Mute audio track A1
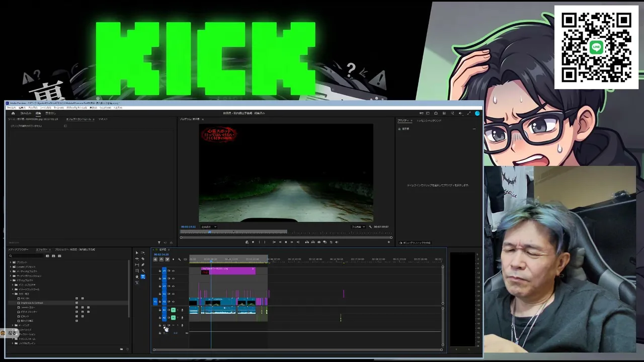This screenshot has width=644, height=362. (173, 310)
